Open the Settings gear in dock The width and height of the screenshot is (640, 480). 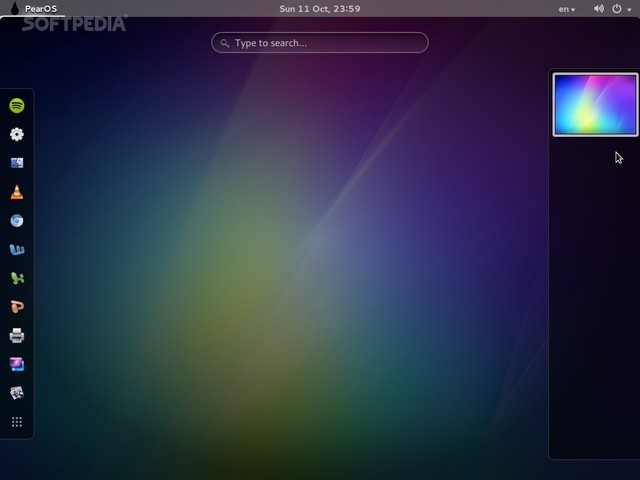tap(17, 134)
